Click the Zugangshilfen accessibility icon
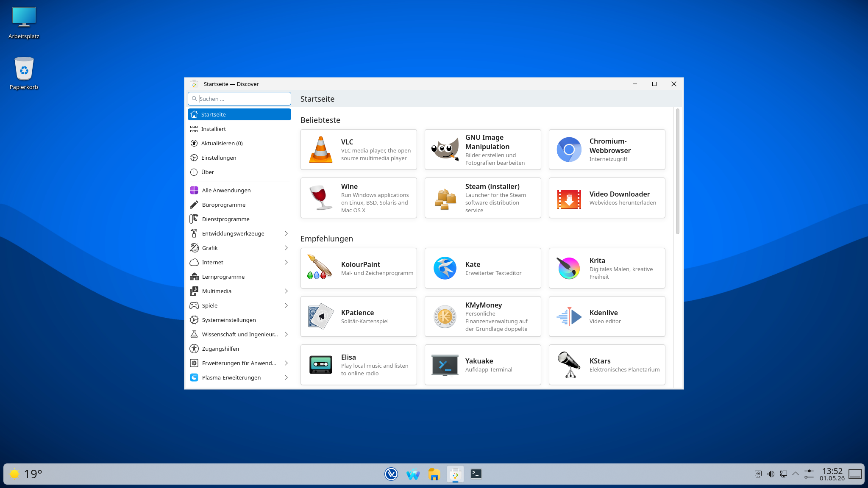 tap(194, 349)
